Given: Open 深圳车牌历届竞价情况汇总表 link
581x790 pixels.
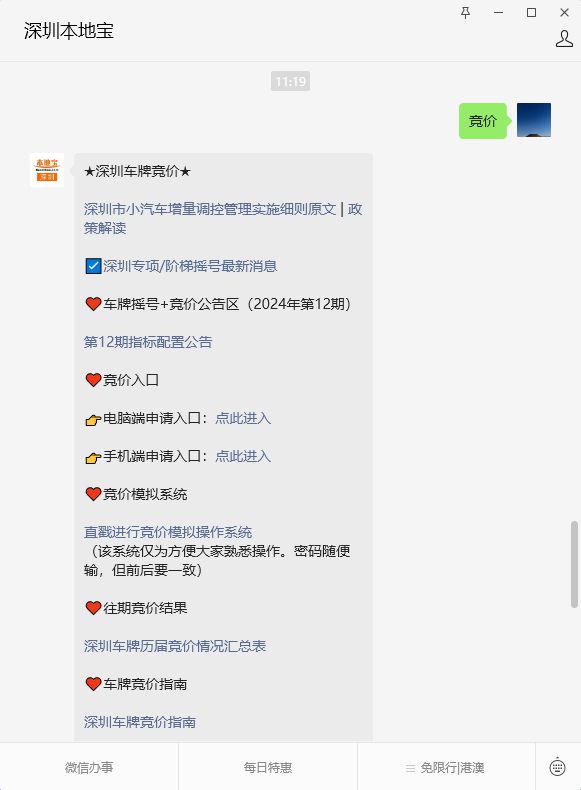Looking at the screenshot, I should point(175,646).
